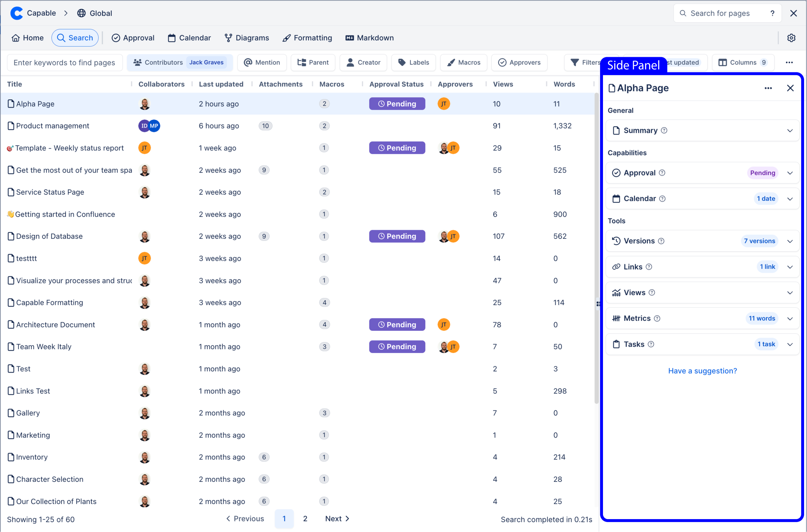
Task: Toggle the Labels filter
Action: 413,63
